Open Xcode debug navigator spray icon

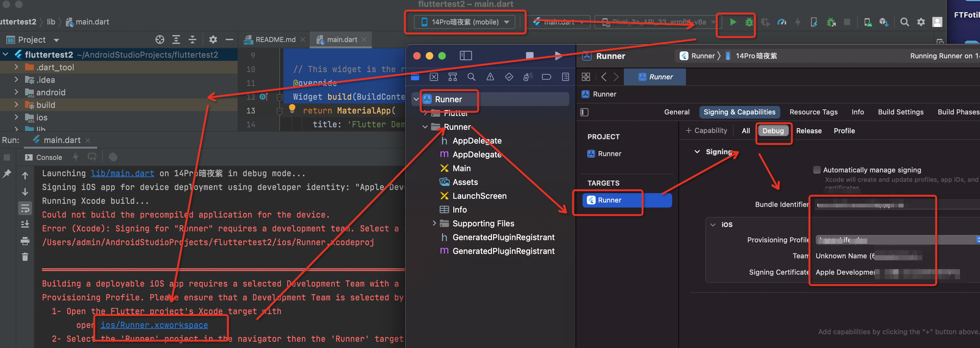coord(528,77)
